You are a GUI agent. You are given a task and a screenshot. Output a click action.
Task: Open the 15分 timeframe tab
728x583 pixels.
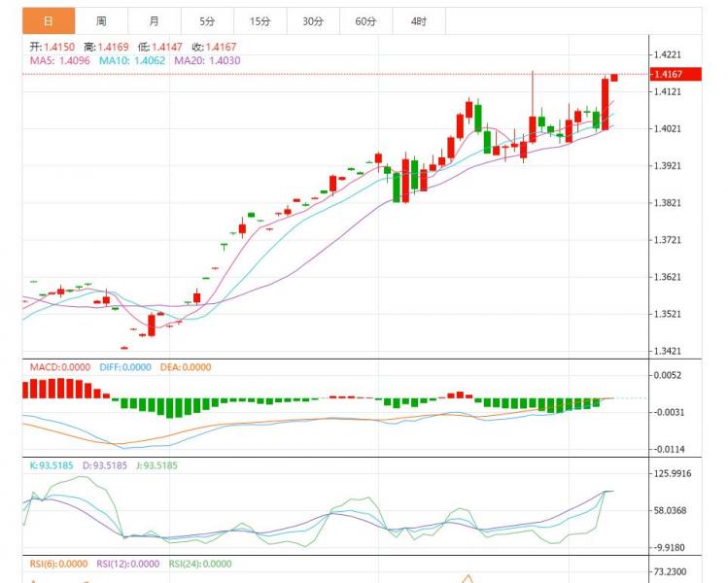260,21
